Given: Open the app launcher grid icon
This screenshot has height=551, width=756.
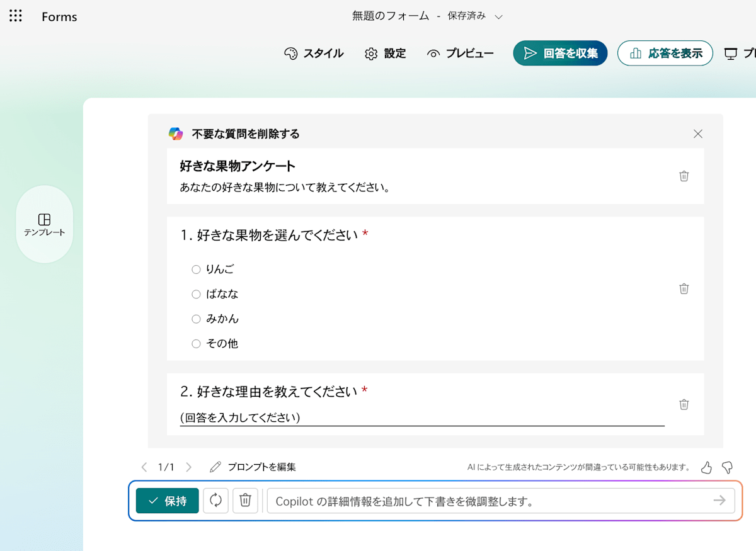Looking at the screenshot, I should point(16,16).
